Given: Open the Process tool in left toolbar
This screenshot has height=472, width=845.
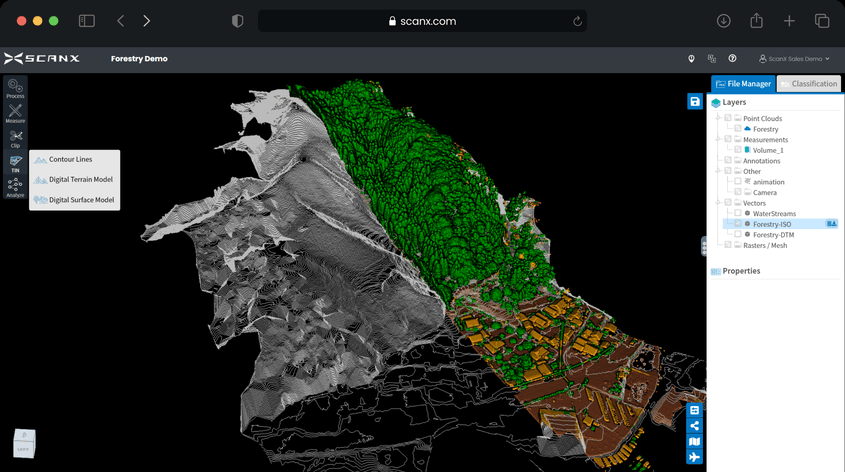Looking at the screenshot, I should (x=15, y=88).
